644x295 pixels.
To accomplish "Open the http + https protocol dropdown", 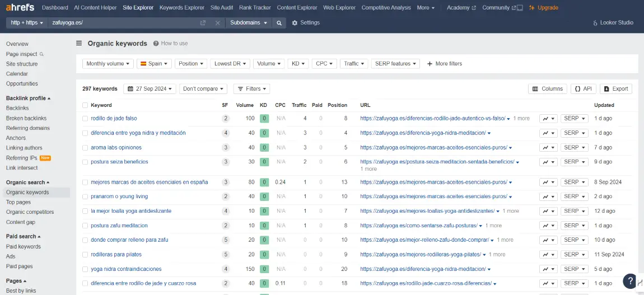I will pyautogui.click(x=27, y=23).
